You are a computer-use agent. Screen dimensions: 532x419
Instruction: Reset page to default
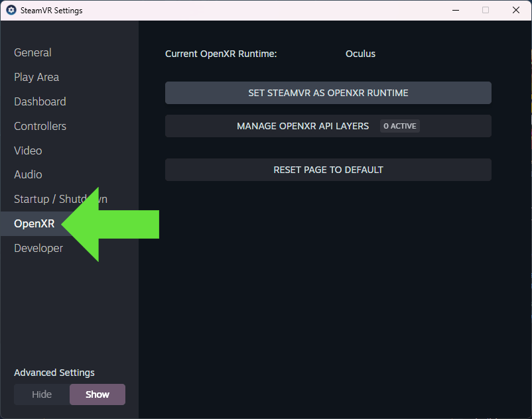(x=328, y=170)
